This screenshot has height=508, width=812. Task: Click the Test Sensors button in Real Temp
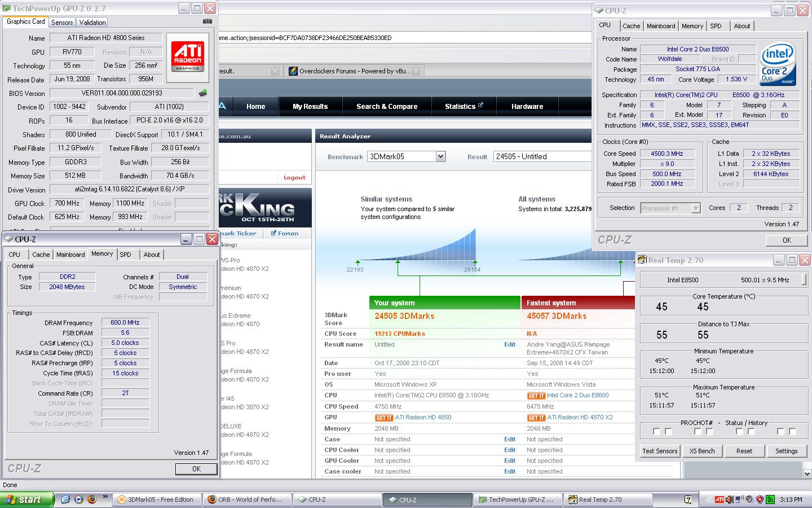pos(660,451)
